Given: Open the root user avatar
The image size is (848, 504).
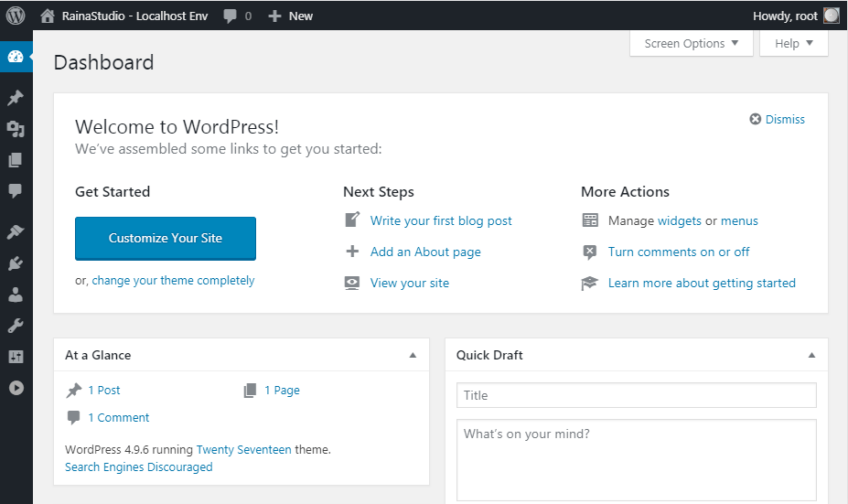Looking at the screenshot, I should (x=832, y=16).
